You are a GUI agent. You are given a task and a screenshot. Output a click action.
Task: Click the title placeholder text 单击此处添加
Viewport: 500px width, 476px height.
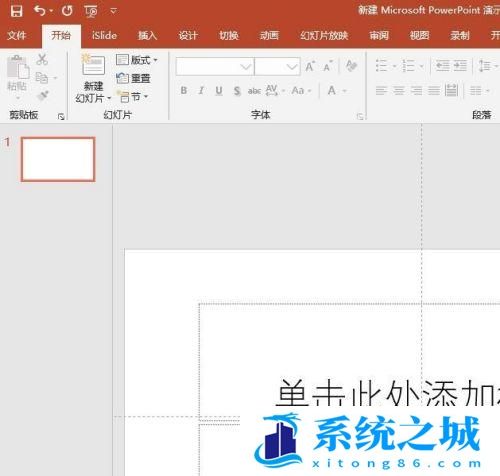point(388,393)
